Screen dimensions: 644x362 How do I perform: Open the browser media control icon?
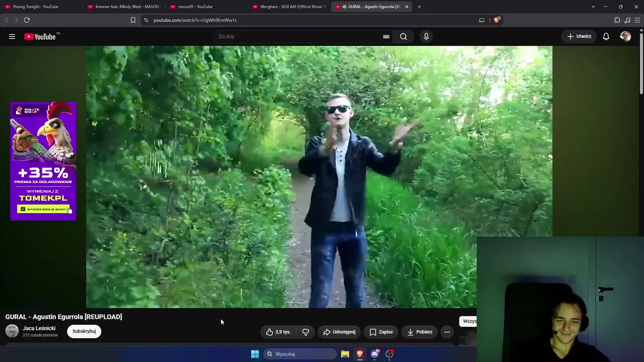tap(627, 20)
